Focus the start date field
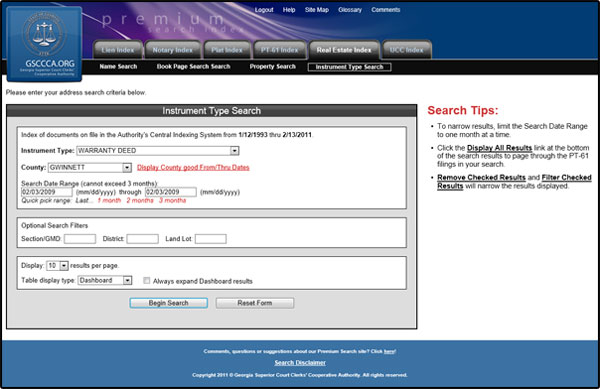 [x=46, y=192]
